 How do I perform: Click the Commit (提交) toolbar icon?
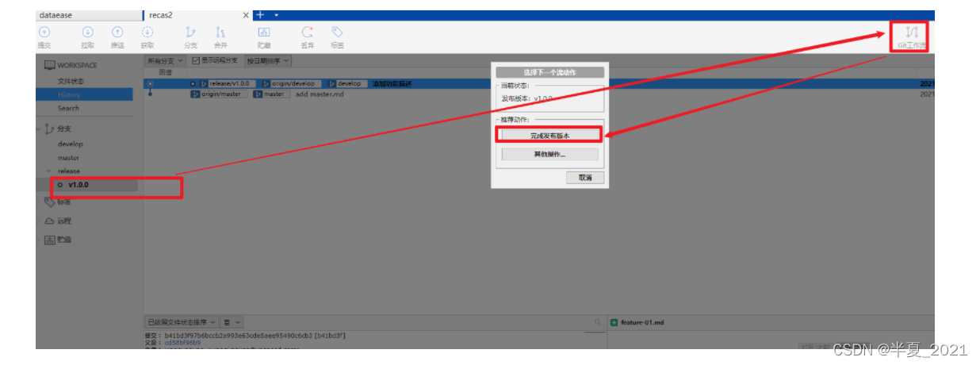(x=44, y=33)
